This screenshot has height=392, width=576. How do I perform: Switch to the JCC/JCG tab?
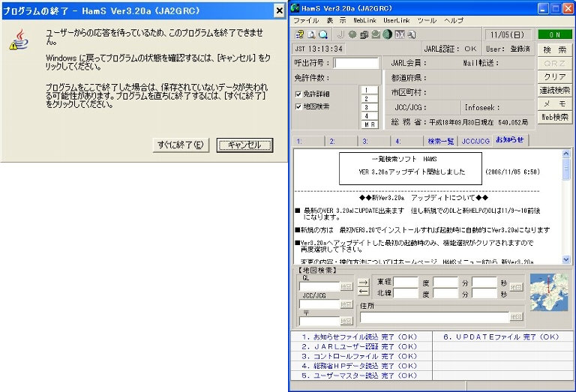pyautogui.click(x=475, y=142)
